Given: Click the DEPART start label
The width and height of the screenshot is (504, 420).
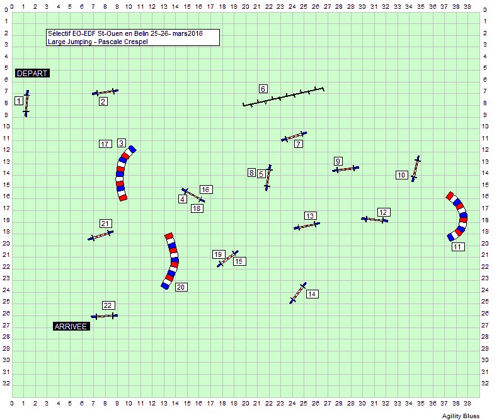Looking at the screenshot, I should pyautogui.click(x=32, y=73).
